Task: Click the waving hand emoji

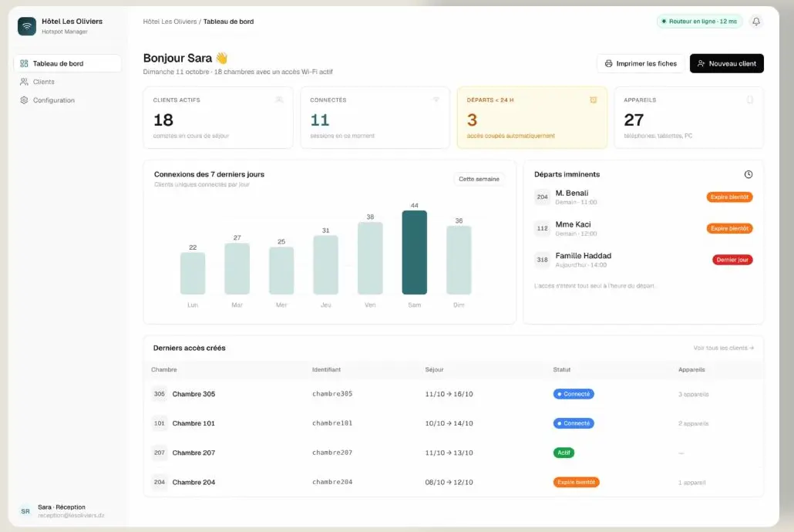Action: 222,58
